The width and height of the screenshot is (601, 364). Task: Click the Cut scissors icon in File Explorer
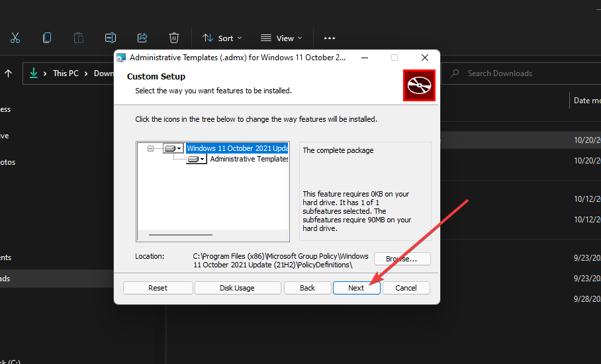coord(15,38)
